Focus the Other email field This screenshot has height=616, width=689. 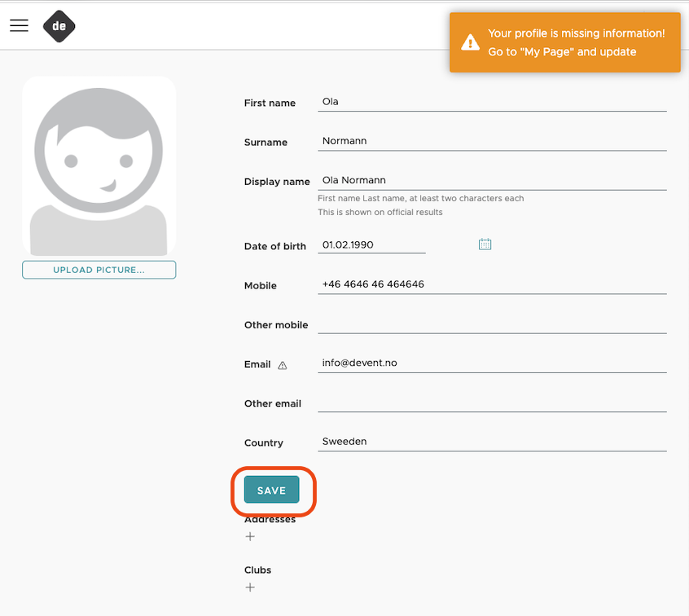(492, 403)
